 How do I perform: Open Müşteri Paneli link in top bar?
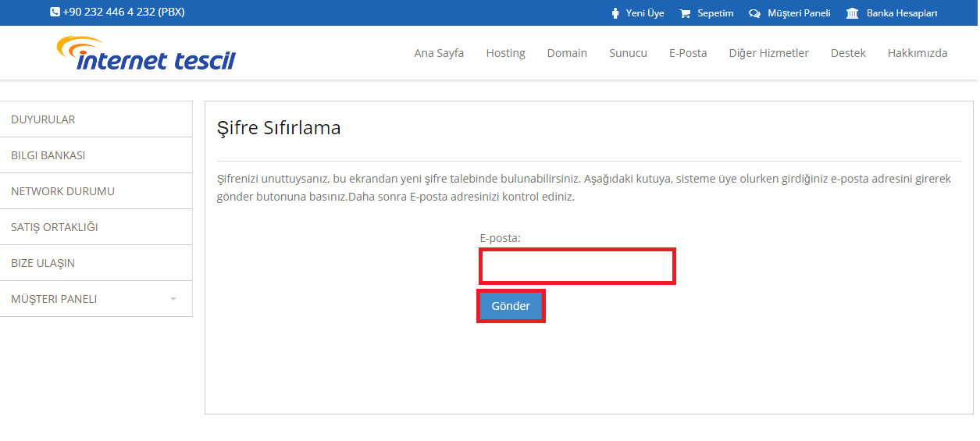(x=799, y=13)
